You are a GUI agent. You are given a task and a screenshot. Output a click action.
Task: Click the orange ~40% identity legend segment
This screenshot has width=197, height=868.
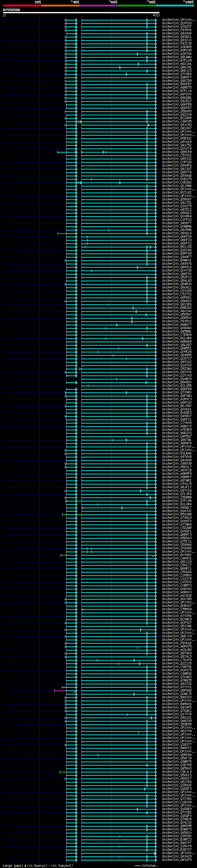(x=60, y=6)
